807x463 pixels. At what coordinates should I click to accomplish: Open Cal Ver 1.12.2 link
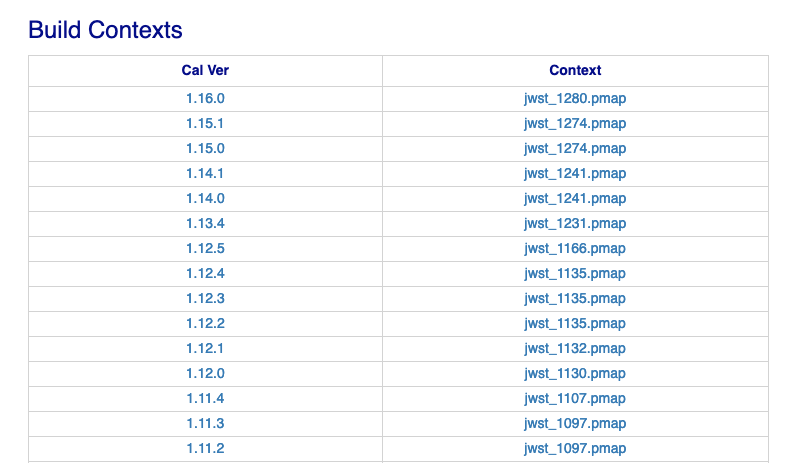[x=205, y=323]
